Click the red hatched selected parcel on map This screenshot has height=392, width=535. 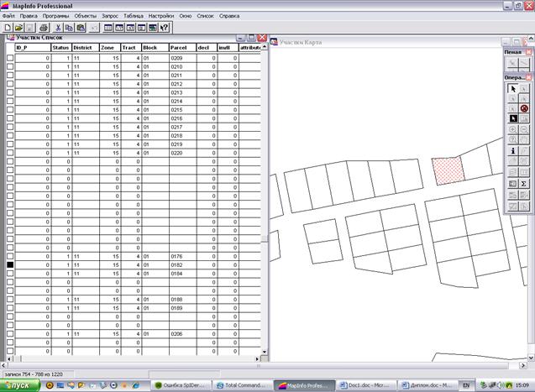tap(448, 170)
